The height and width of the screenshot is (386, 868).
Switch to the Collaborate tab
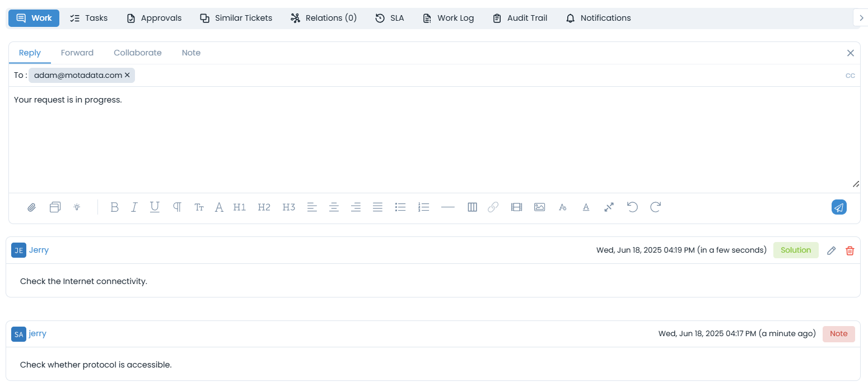(137, 53)
